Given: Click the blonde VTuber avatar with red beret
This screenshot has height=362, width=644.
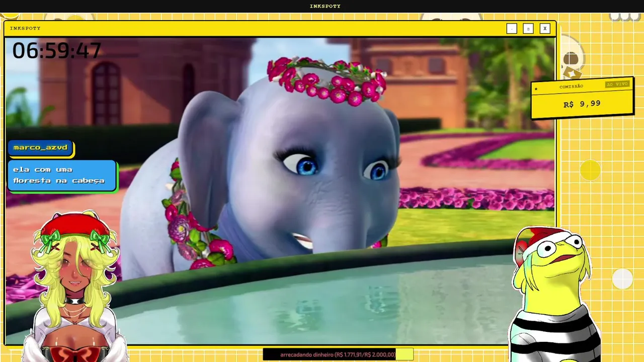Looking at the screenshot, I should (x=75, y=286).
